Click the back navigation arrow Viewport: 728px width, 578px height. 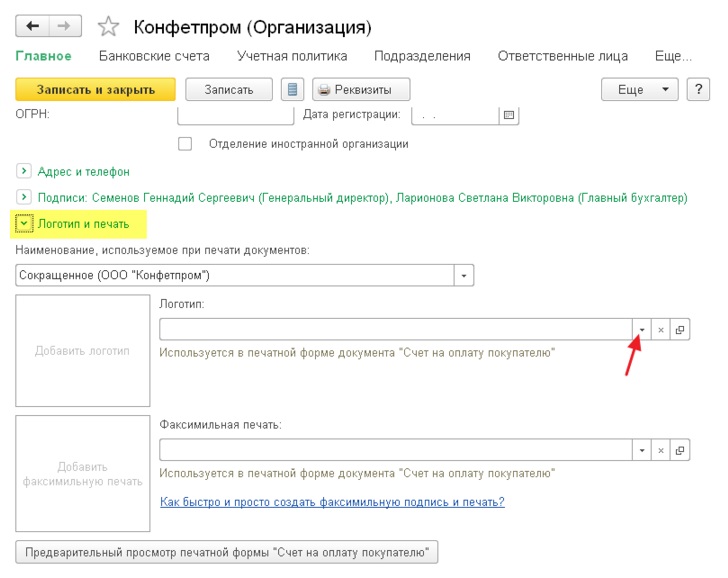pos(32,26)
